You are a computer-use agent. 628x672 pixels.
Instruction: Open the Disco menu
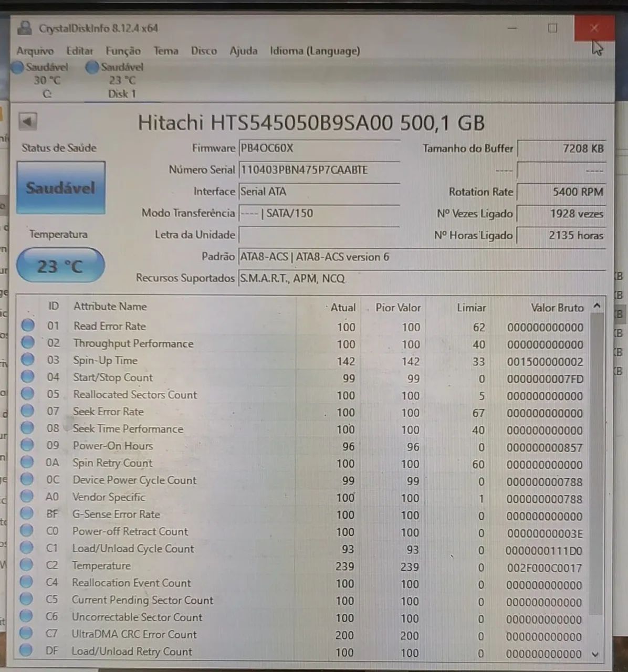tap(204, 51)
